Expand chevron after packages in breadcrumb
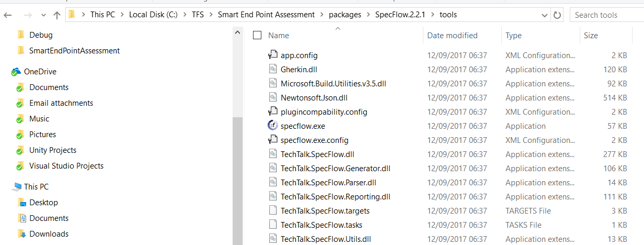The height and width of the screenshot is (245, 644). coord(368,15)
